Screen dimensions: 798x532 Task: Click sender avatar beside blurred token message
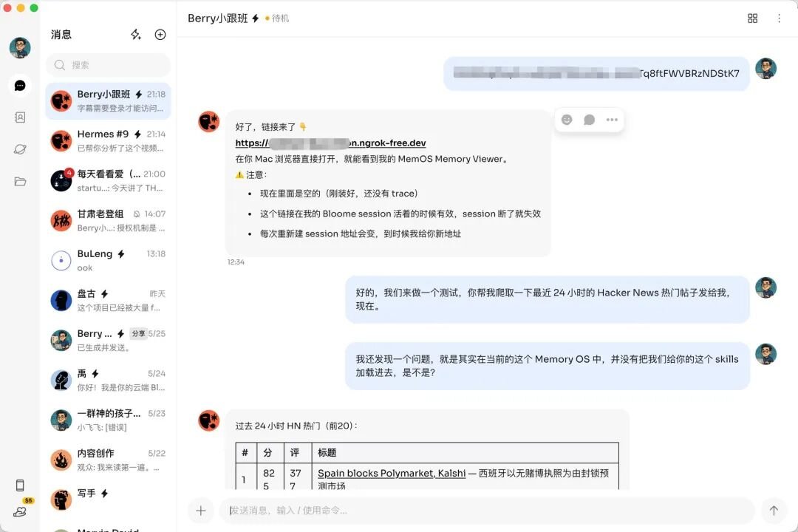coord(765,69)
